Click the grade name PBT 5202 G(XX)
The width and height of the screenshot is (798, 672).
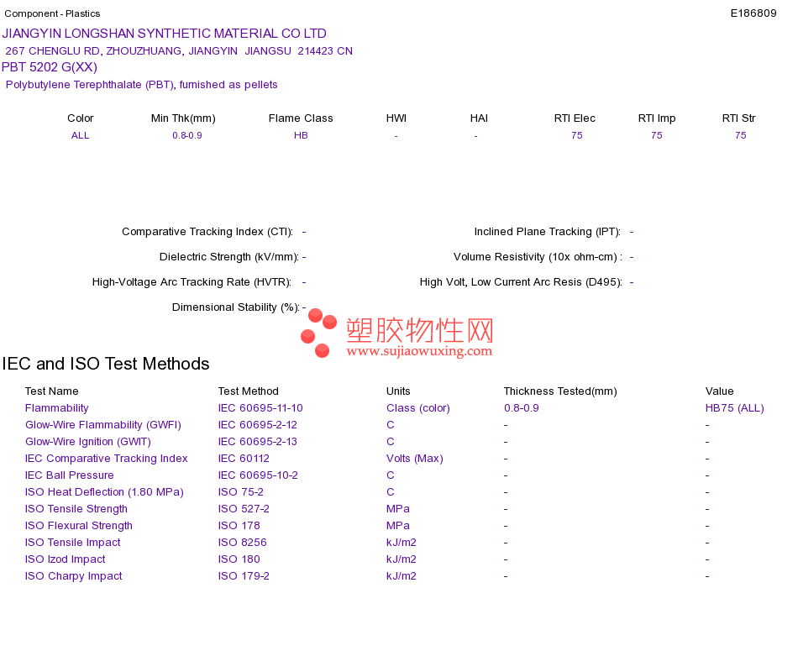(50, 67)
